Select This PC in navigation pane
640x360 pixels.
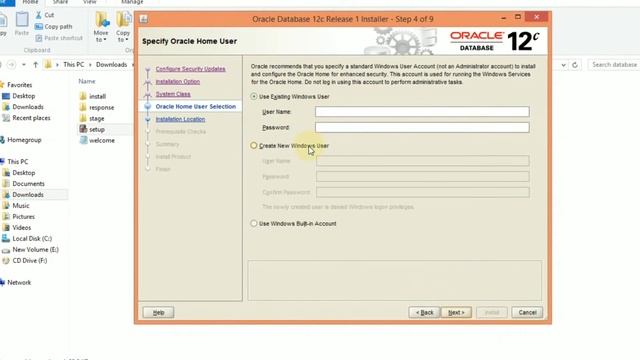pos(18,162)
